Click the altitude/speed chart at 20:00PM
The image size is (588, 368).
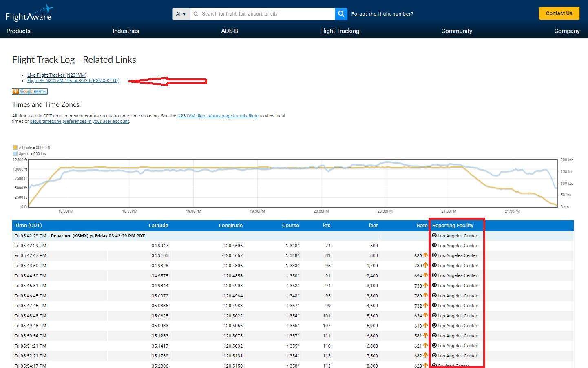321,183
